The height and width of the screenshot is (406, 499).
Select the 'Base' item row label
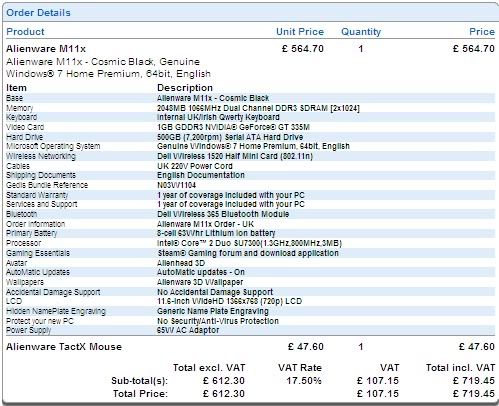point(15,98)
